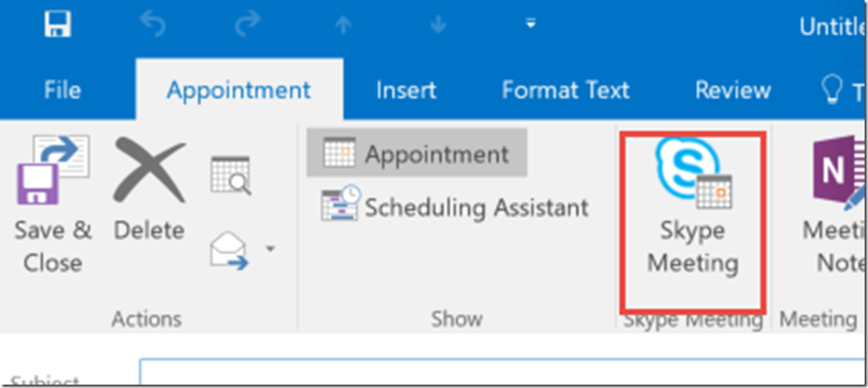This screenshot has height=388, width=868.
Task: Expand the Forward dropdown arrow
Action: 270,249
